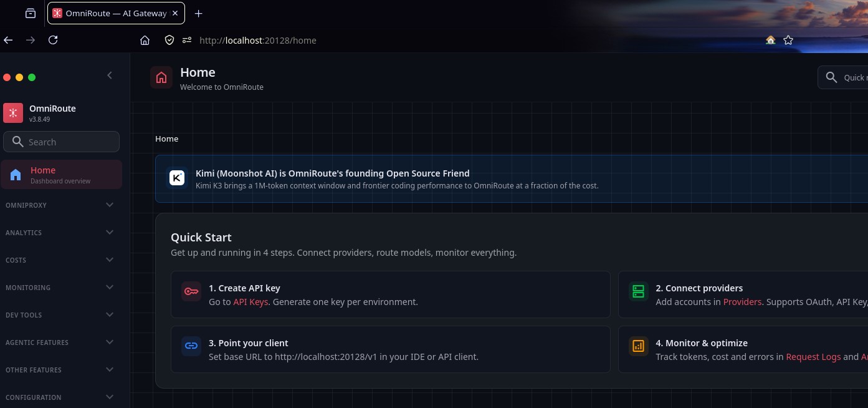868x408 pixels.
Task: Click the v3.8.49 version label
Action: 39,119
